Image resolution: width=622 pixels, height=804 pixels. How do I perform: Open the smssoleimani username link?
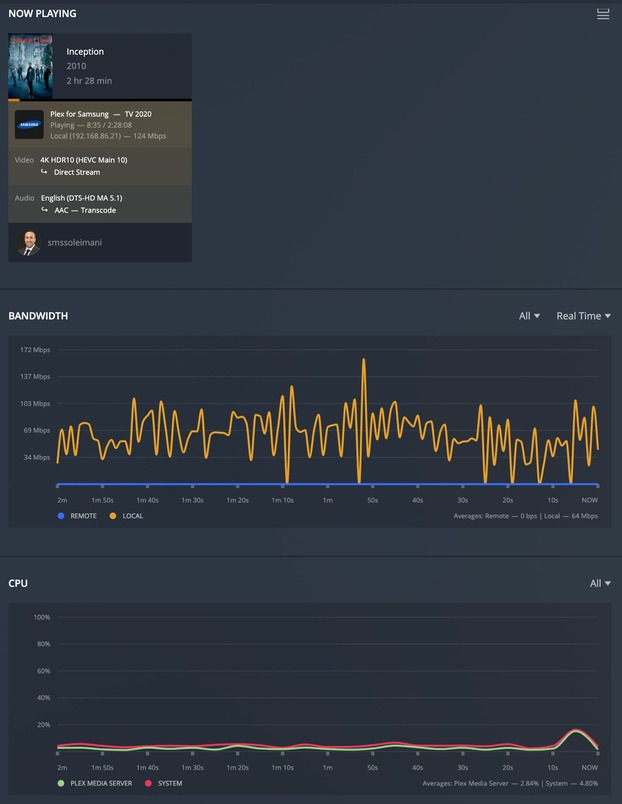coord(75,243)
